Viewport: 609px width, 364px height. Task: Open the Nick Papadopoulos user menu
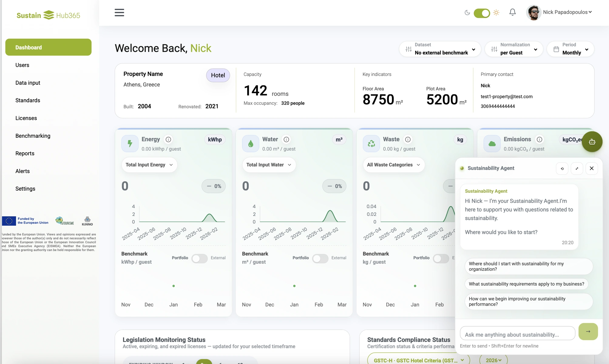coord(567,12)
